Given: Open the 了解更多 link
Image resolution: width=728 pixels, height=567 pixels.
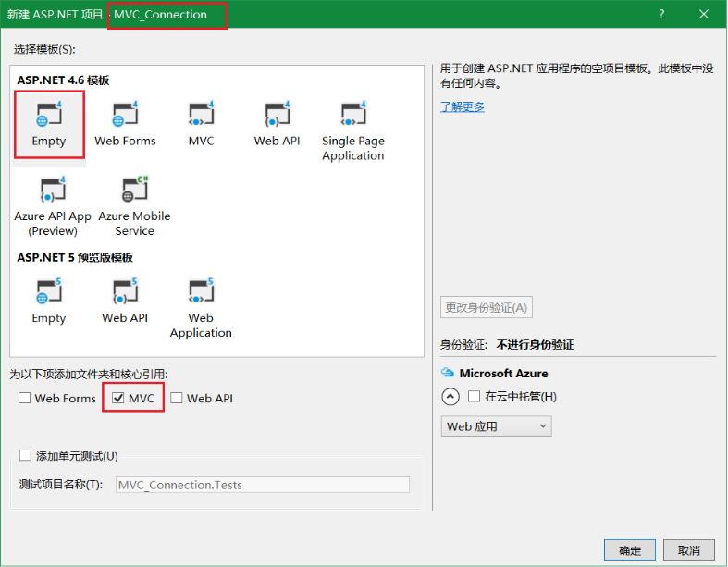Looking at the screenshot, I should click(463, 106).
